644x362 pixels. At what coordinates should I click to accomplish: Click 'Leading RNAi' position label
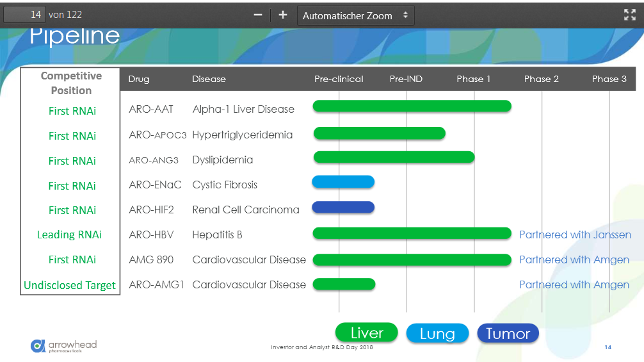click(69, 234)
